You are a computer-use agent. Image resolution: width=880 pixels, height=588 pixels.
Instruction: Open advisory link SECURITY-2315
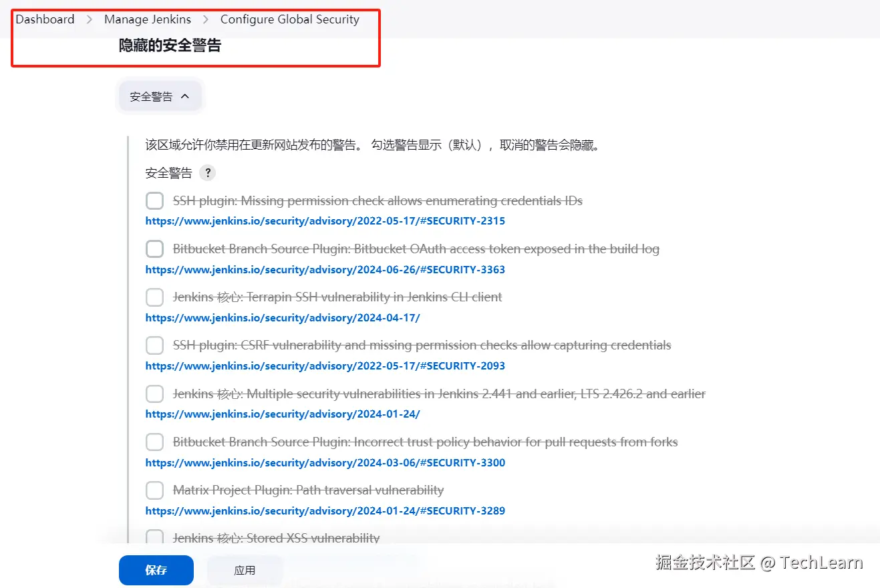(325, 221)
